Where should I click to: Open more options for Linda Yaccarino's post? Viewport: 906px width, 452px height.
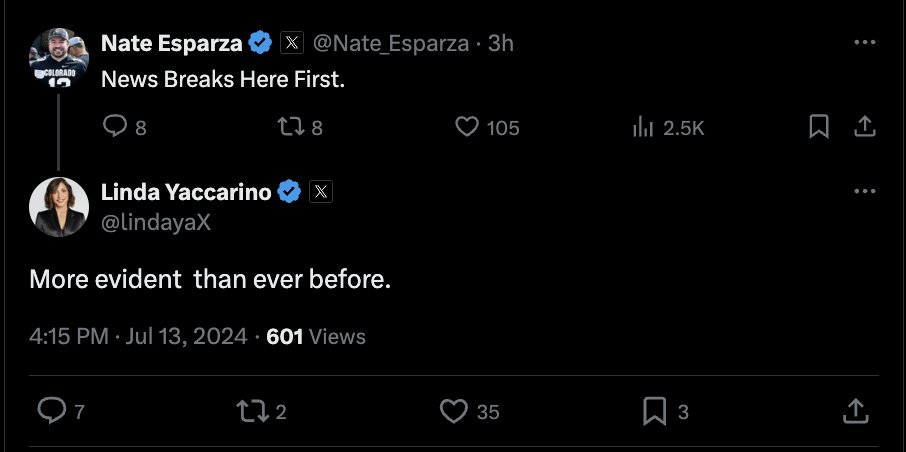coord(865,191)
